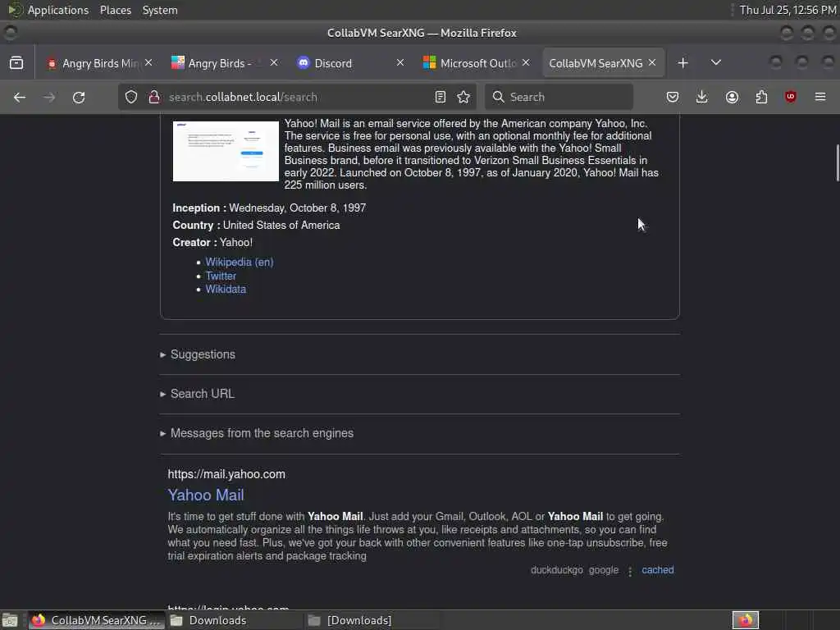The image size is (840, 630).
Task: Open the Firefox hamburger menu
Action: click(x=820, y=97)
